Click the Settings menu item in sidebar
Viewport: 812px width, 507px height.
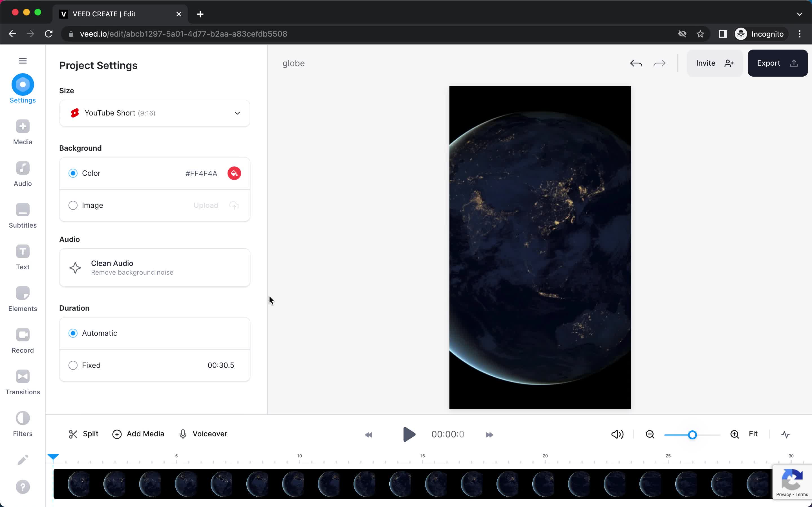point(22,89)
